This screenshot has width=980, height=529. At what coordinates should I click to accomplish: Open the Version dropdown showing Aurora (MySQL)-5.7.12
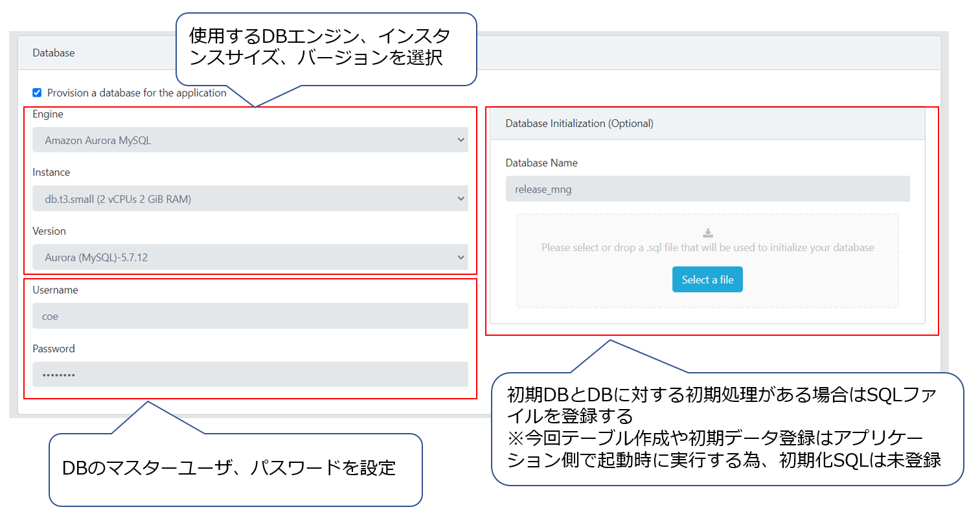pos(250,257)
